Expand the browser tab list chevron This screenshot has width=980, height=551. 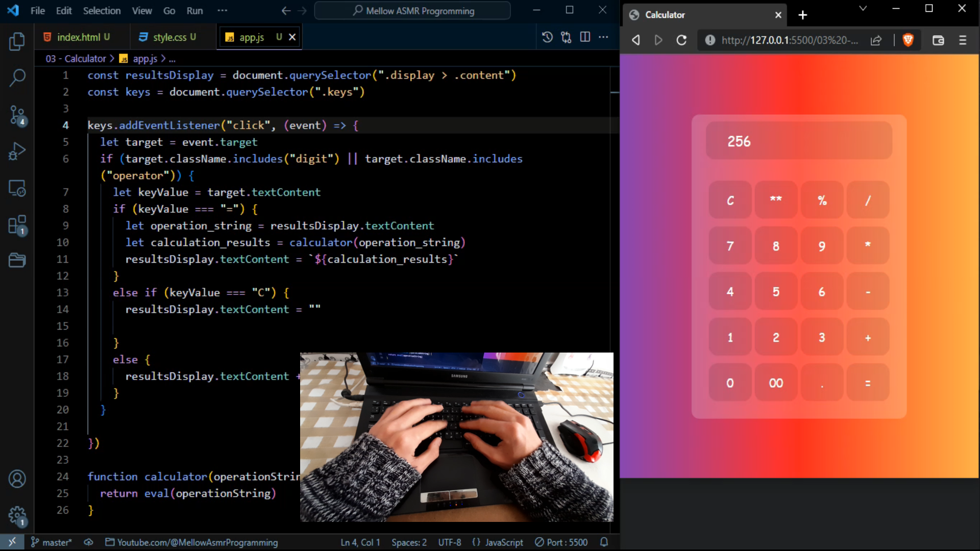coord(863,9)
